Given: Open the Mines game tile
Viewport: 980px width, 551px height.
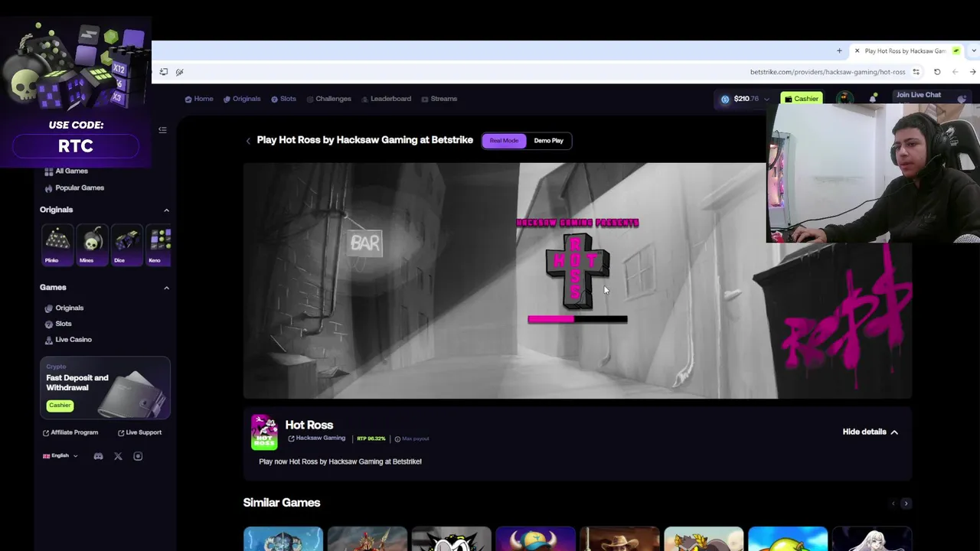Looking at the screenshot, I should pos(92,244).
